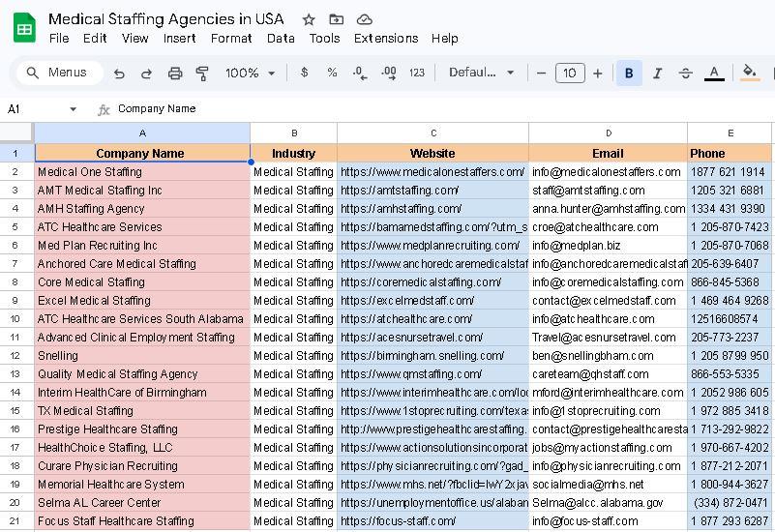Click the font size field showing 10
The width and height of the screenshot is (775, 532).
[570, 74]
